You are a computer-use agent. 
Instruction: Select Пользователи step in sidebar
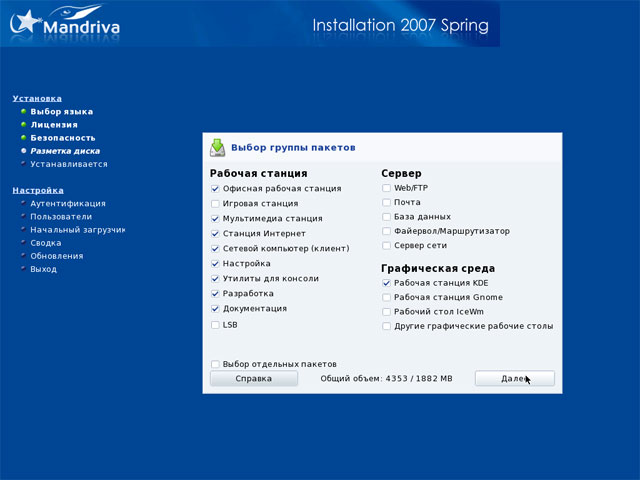coord(61,216)
